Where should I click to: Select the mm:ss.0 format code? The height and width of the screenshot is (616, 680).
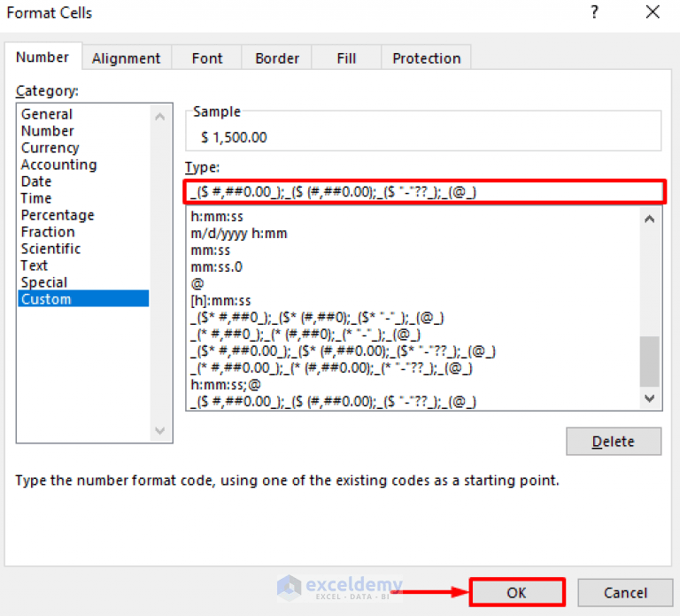click(413, 267)
